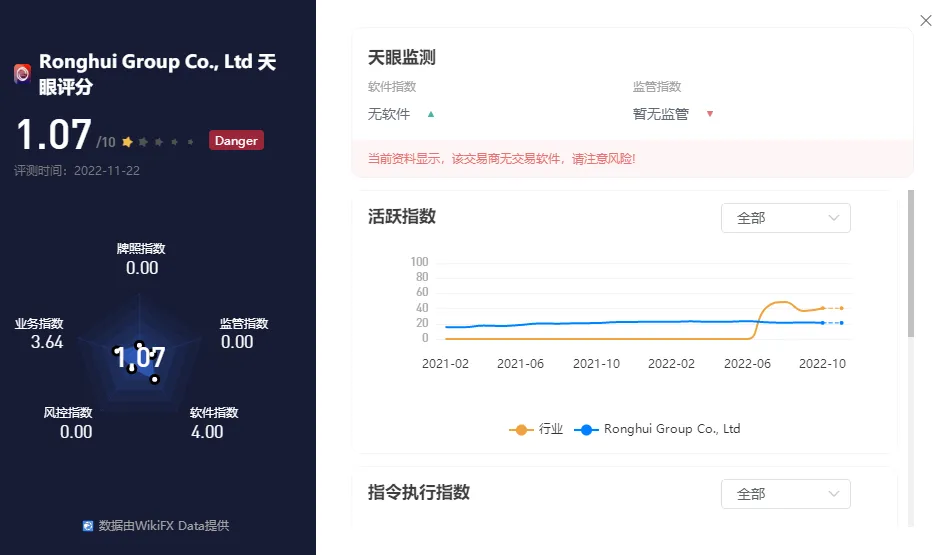Open the 全部 dropdown for 指令执行指数
This screenshot has width=934, height=555.
(786, 494)
